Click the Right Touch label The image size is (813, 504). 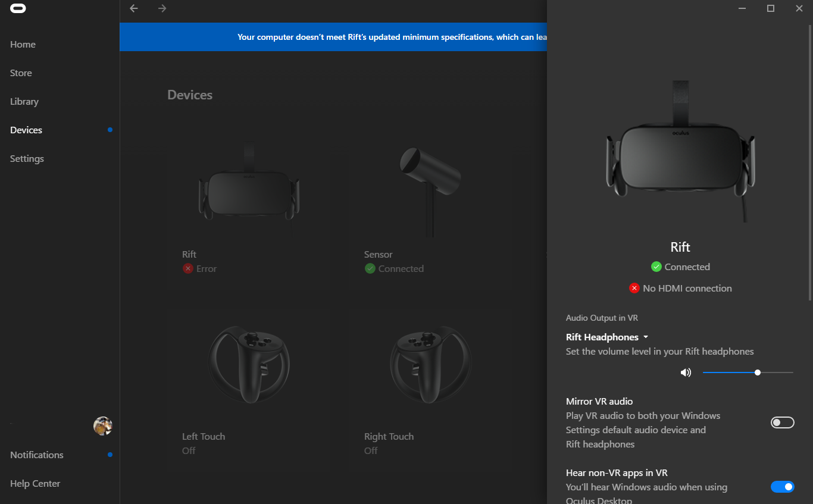pyautogui.click(x=389, y=436)
